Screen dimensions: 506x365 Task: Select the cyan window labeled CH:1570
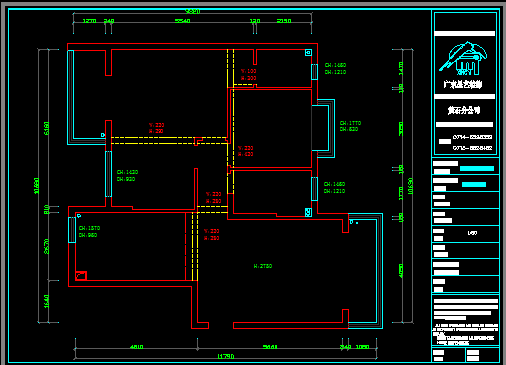click(x=72, y=230)
